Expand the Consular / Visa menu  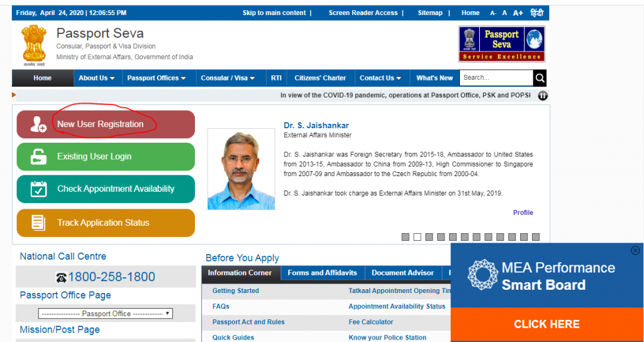click(x=228, y=78)
